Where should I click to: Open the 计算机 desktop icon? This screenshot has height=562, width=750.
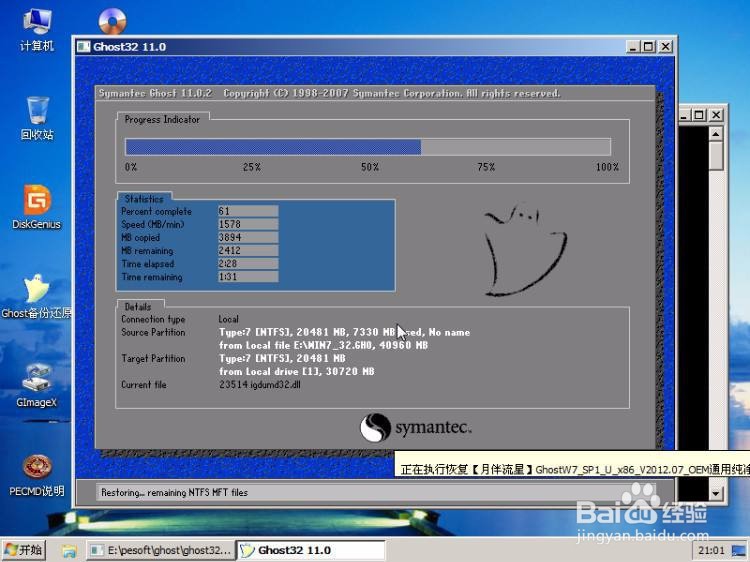pyautogui.click(x=37, y=30)
